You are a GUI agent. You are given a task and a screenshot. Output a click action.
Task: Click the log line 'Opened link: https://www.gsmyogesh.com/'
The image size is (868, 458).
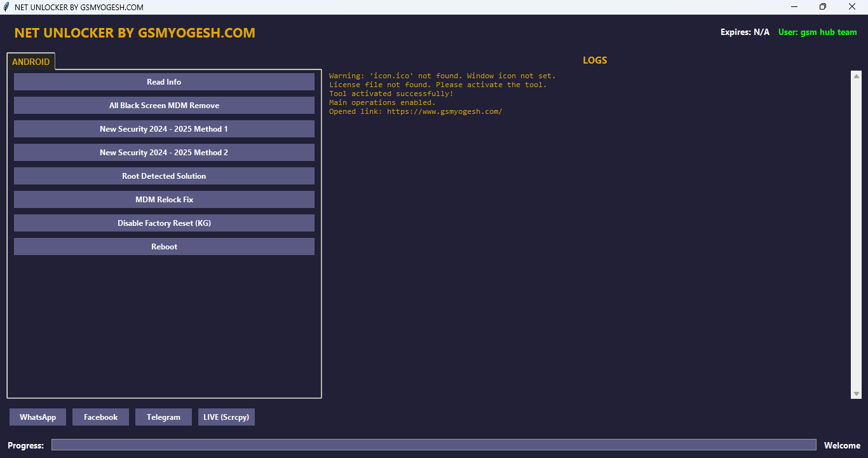click(416, 111)
